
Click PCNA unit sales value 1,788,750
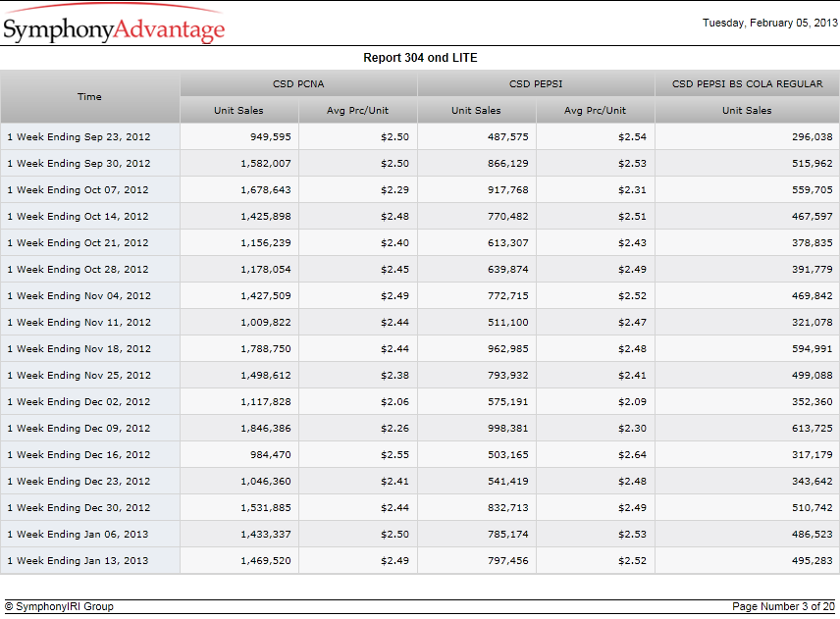coord(266,349)
